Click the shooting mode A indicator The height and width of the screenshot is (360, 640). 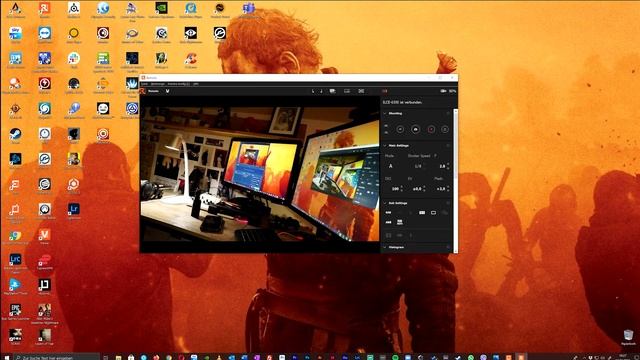click(x=391, y=166)
